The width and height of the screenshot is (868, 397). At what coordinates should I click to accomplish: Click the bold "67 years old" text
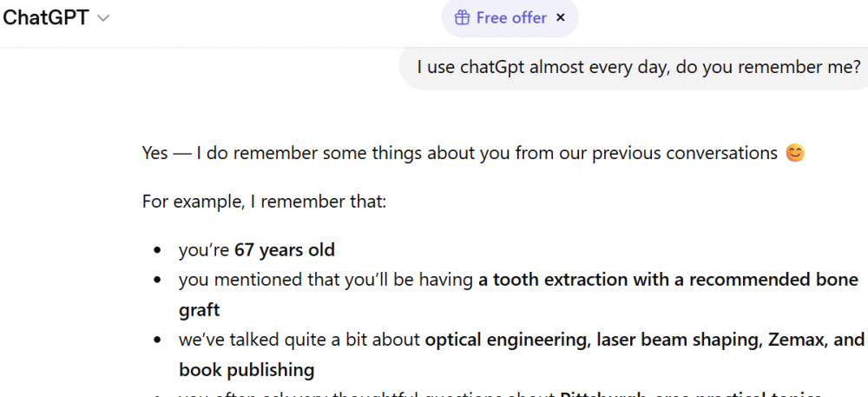pyautogui.click(x=285, y=250)
